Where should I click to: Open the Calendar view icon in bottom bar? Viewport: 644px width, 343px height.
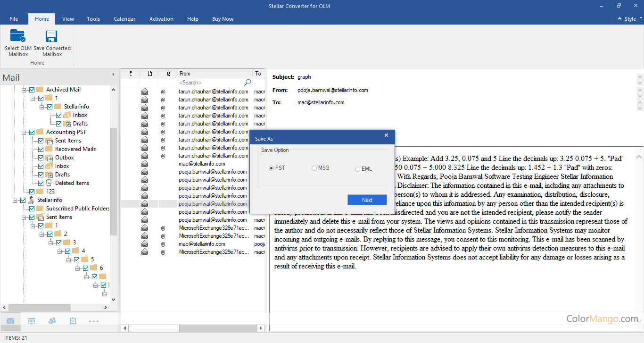click(32, 321)
